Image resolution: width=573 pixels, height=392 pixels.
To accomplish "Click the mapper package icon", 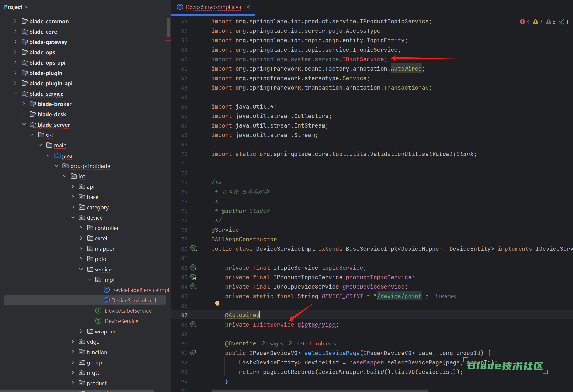I will point(90,249).
